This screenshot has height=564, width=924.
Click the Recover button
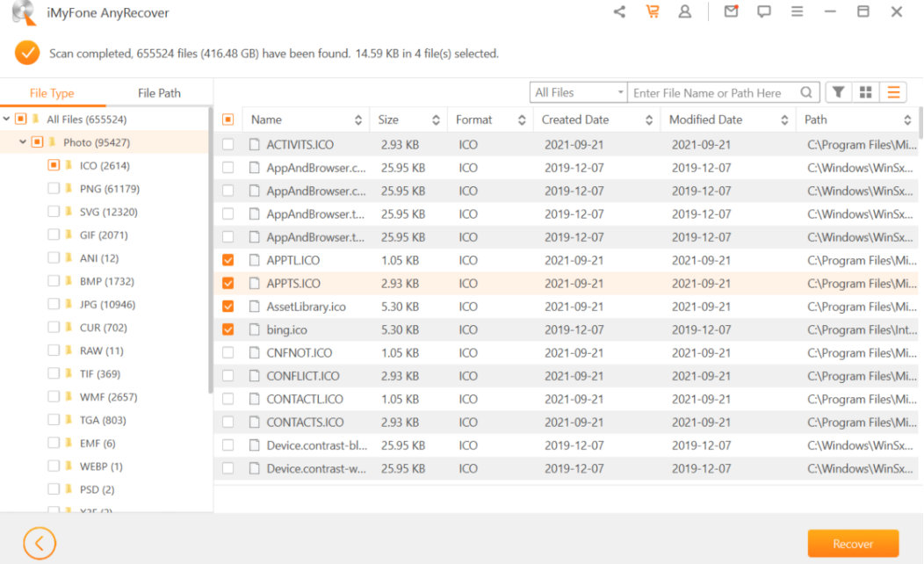point(853,544)
